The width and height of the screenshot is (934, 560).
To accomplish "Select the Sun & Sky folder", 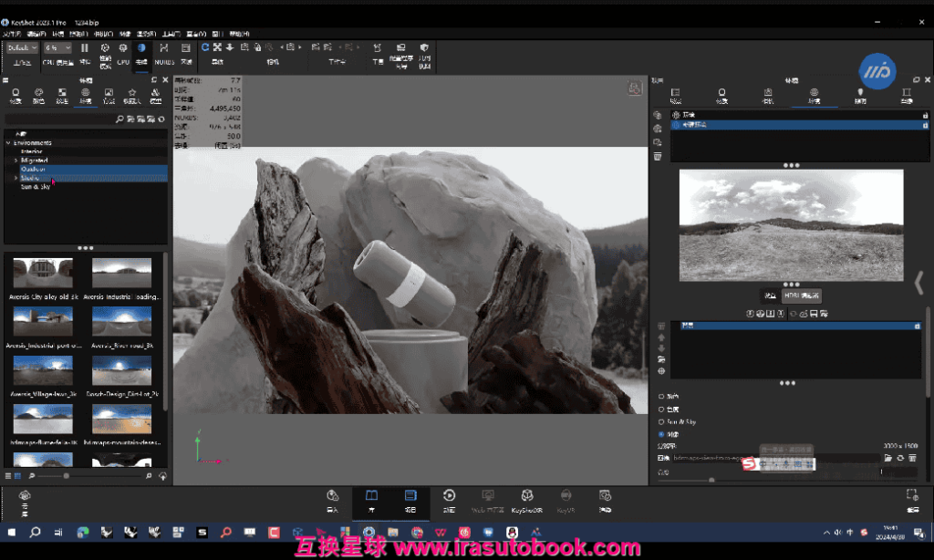I will (x=36, y=186).
